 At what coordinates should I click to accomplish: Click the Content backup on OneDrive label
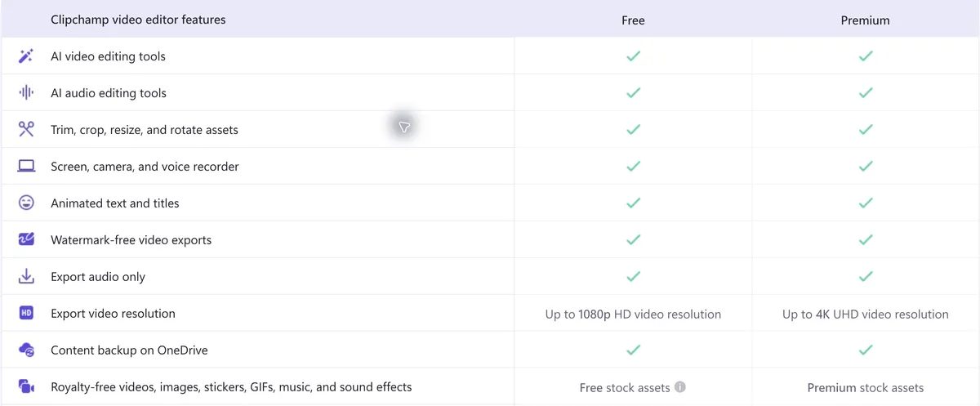point(129,350)
